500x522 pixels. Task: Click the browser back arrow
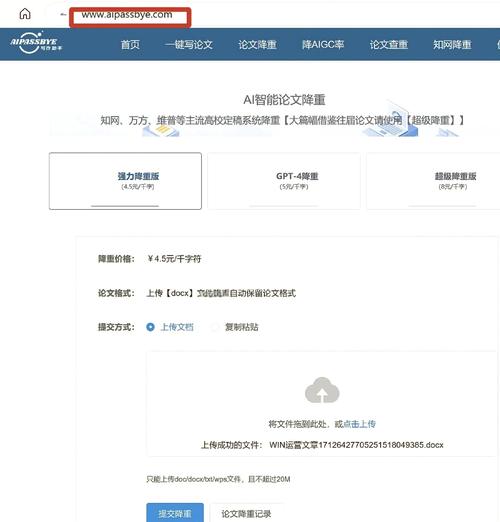coord(63,14)
